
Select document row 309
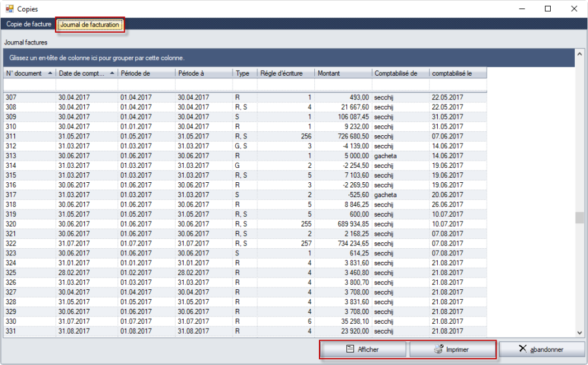245,117
